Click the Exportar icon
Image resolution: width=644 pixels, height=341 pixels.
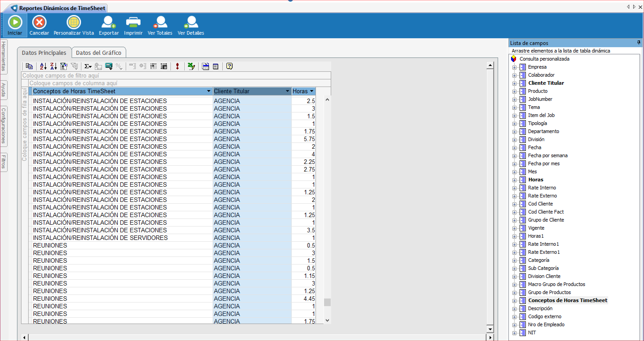tap(109, 23)
